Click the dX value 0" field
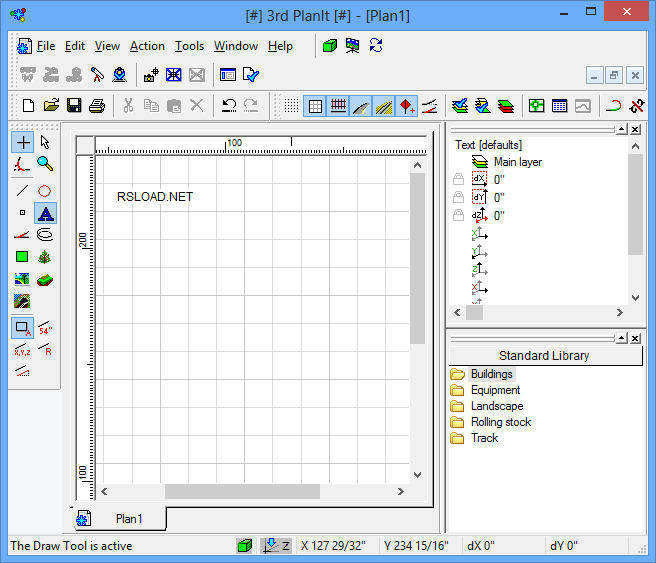This screenshot has width=656, height=563. tap(499, 179)
